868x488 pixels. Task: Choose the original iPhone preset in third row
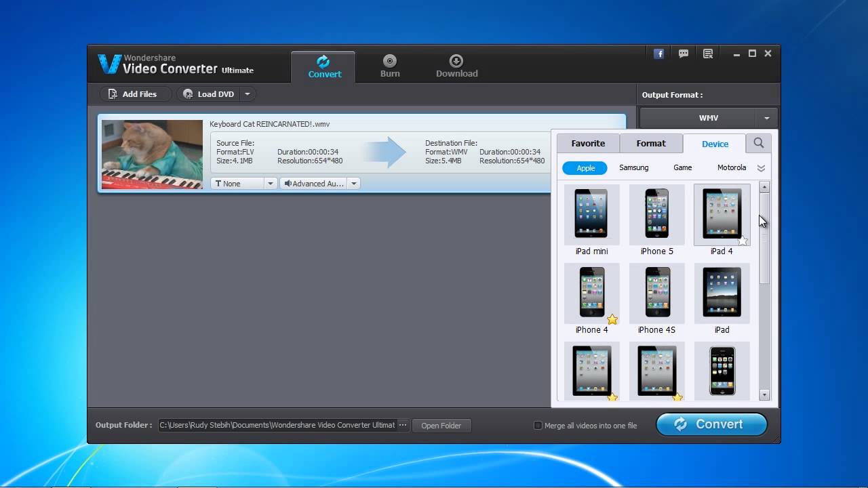(x=722, y=371)
